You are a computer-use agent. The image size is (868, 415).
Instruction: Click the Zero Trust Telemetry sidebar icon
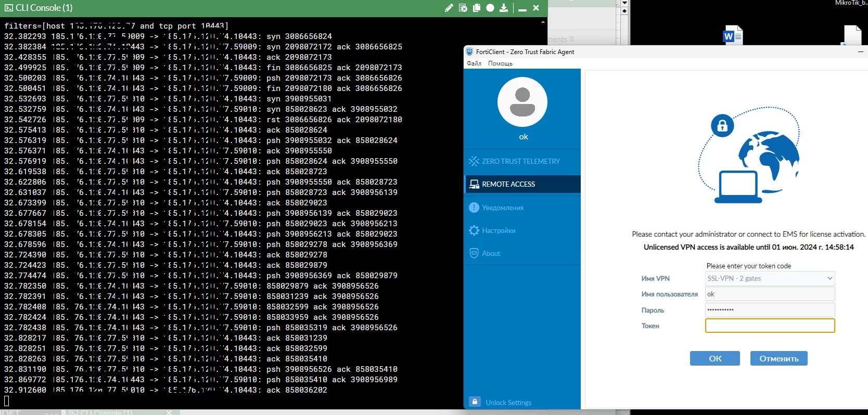474,161
